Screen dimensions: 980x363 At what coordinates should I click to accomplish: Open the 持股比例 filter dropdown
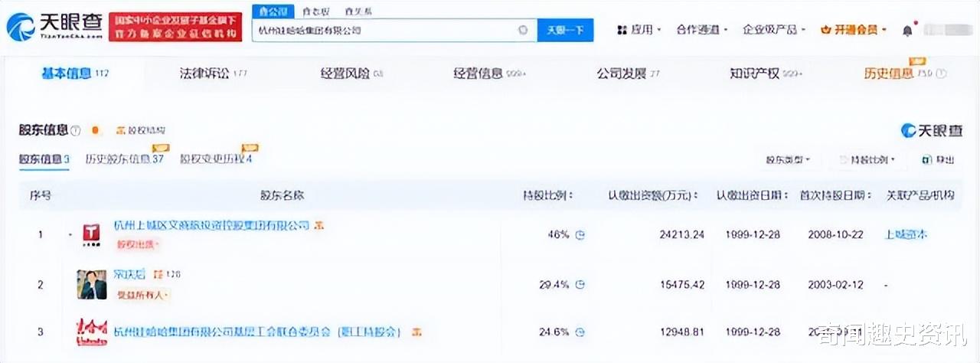867,160
